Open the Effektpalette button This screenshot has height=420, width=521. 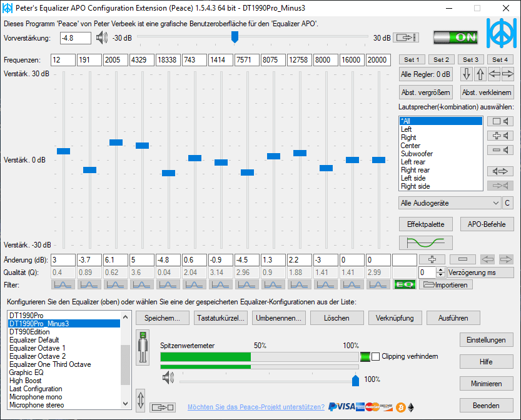[426, 224]
